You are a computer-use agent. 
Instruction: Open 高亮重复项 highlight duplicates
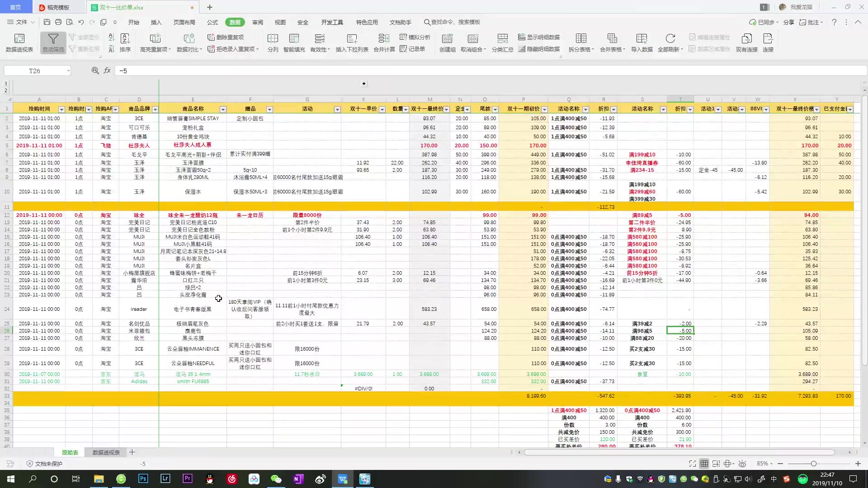coord(155,43)
